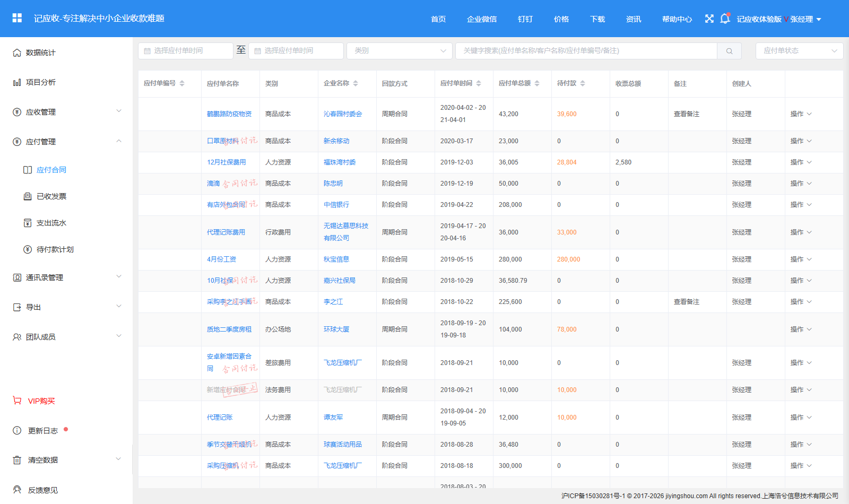Open 操作 dropdown for 4月份工资 row
The height and width of the screenshot is (504, 849).
801,259
